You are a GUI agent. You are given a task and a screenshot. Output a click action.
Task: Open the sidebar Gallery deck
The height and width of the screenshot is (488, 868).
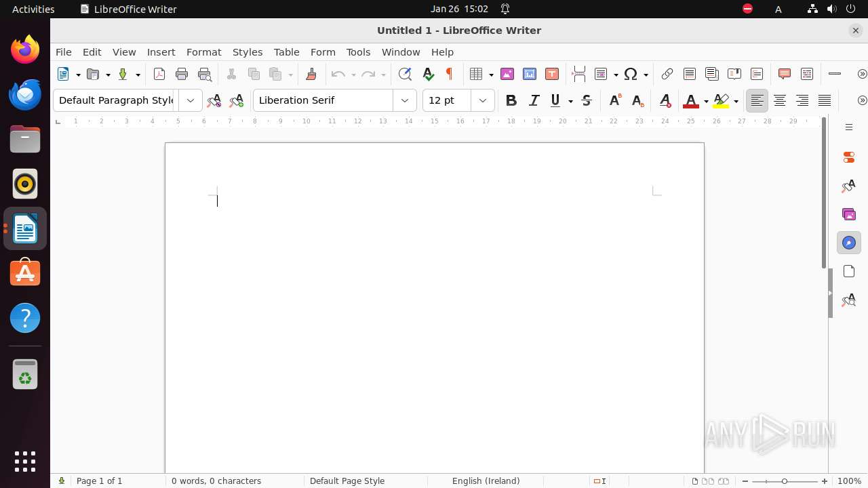849,214
